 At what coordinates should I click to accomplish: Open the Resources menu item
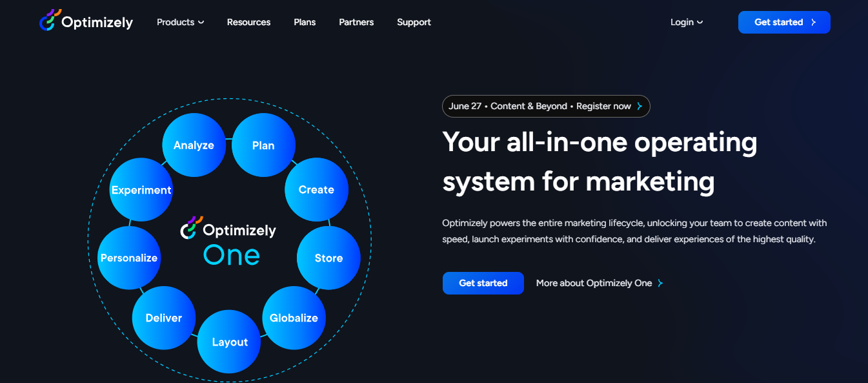point(248,22)
